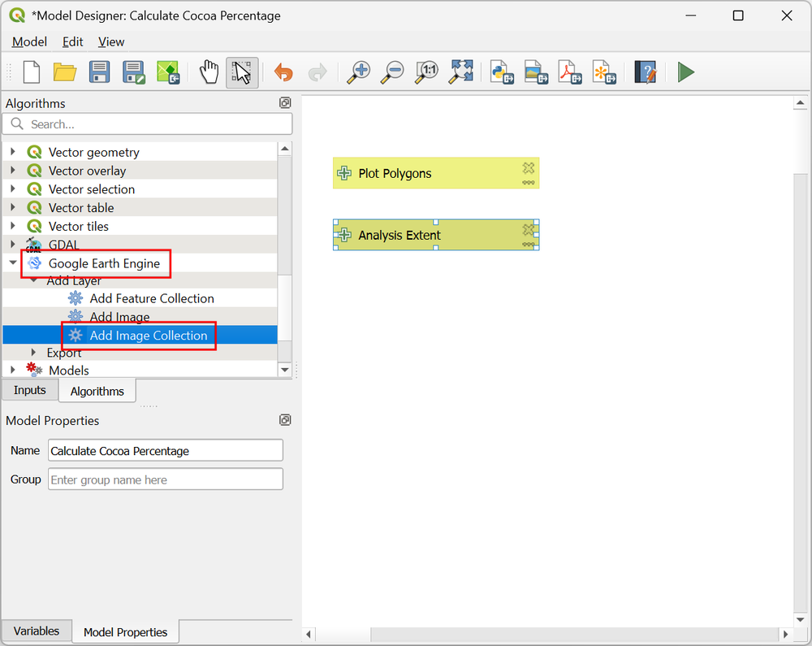Expand the Vector selection group
The height and width of the screenshot is (646, 812).
[x=13, y=189]
